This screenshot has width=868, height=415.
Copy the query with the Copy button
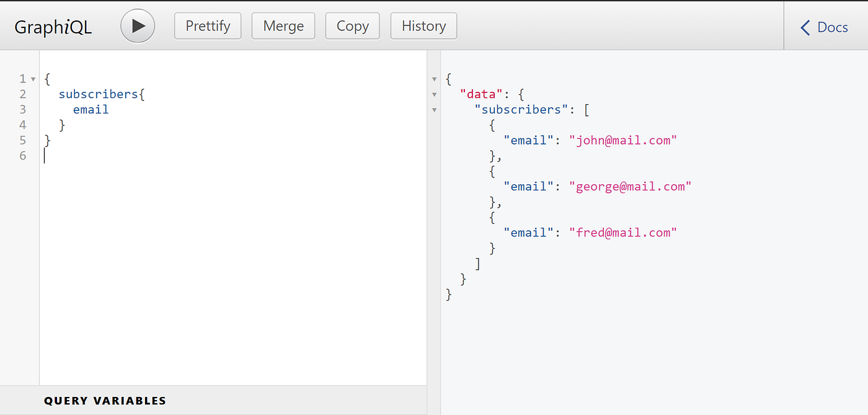coord(352,25)
